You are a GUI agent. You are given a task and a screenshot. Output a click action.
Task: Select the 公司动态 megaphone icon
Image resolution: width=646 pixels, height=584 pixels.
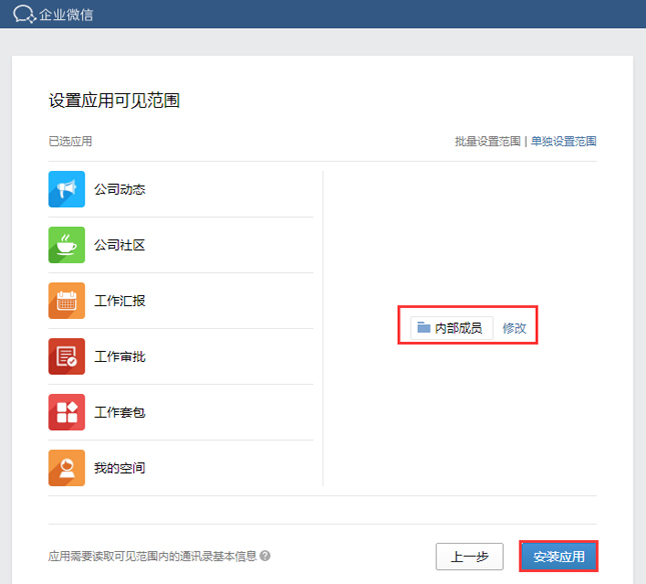point(66,189)
